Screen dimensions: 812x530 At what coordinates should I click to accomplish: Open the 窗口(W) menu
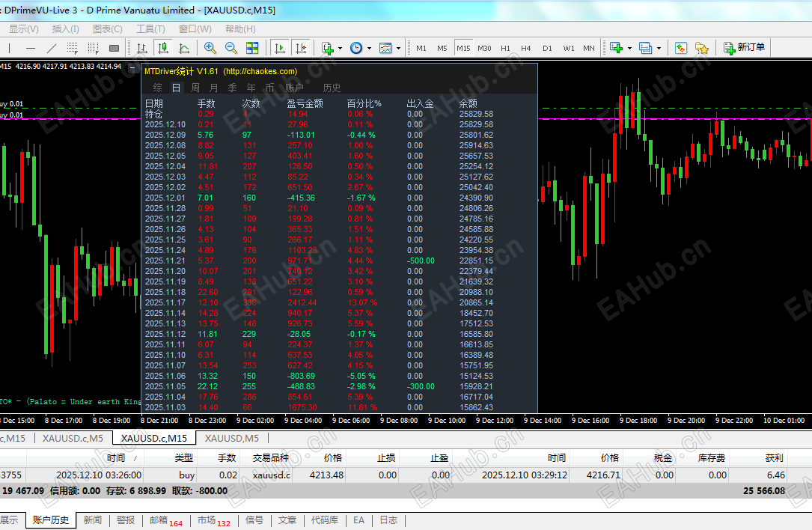(195, 29)
